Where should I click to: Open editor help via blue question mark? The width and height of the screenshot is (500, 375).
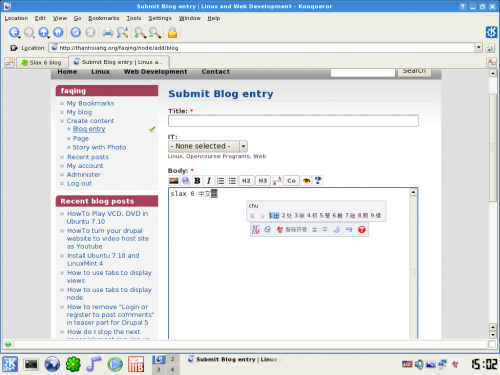pyautogui.click(x=318, y=181)
